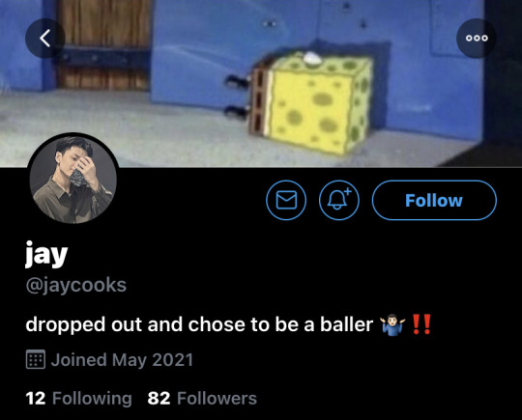
Task: View jay's circular profile picture
Action: click(73, 179)
